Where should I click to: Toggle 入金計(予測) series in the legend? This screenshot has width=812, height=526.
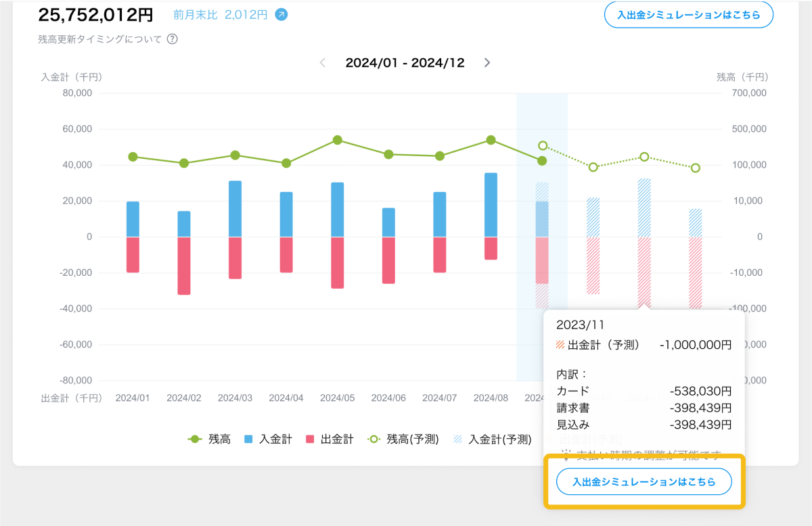pyautogui.click(x=492, y=439)
